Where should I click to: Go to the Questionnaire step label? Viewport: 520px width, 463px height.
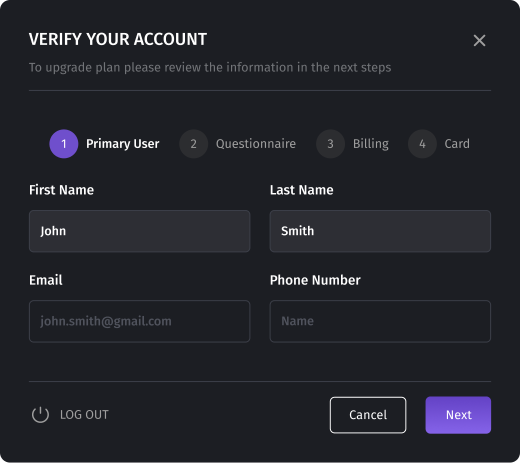pyautogui.click(x=256, y=144)
